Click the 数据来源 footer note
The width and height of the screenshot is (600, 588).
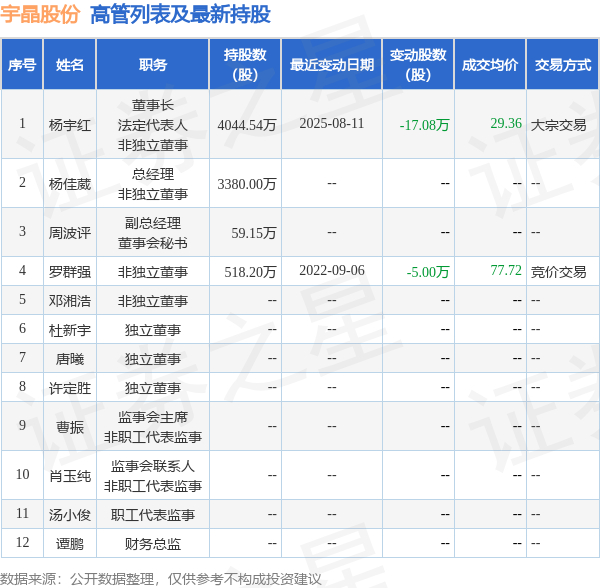coord(161,579)
